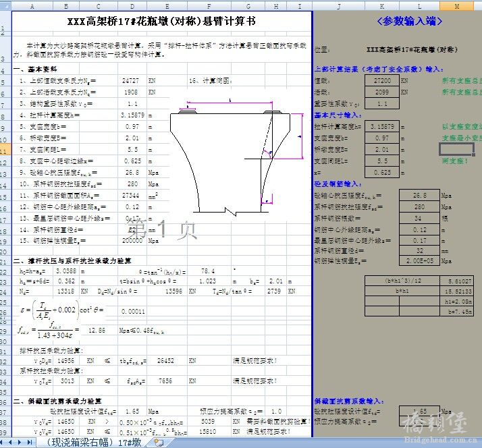Click the 活载 input box with 2099

point(382,92)
